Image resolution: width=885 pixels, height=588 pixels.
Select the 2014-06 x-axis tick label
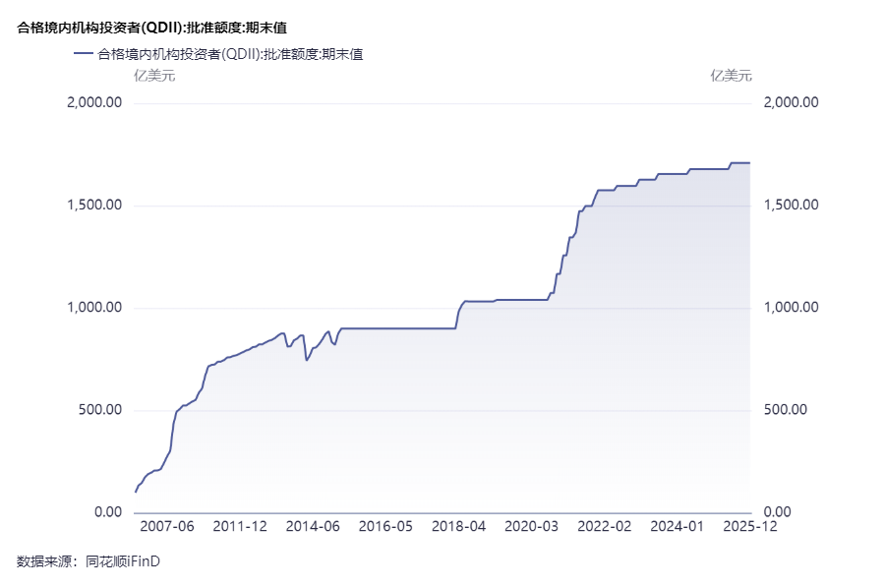click(313, 527)
